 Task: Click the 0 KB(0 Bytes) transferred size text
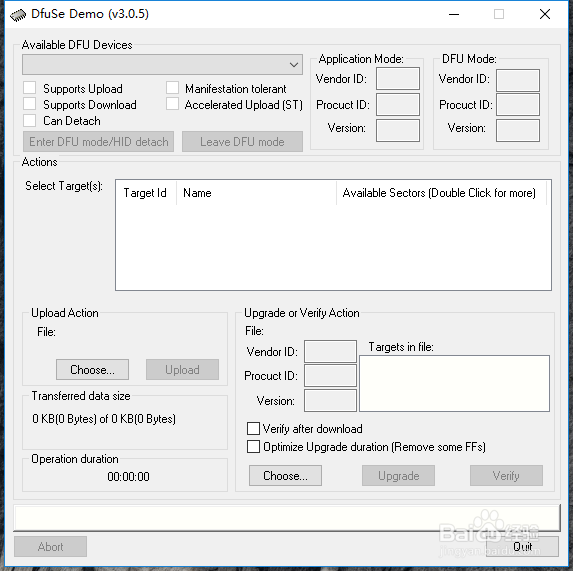pos(104,419)
